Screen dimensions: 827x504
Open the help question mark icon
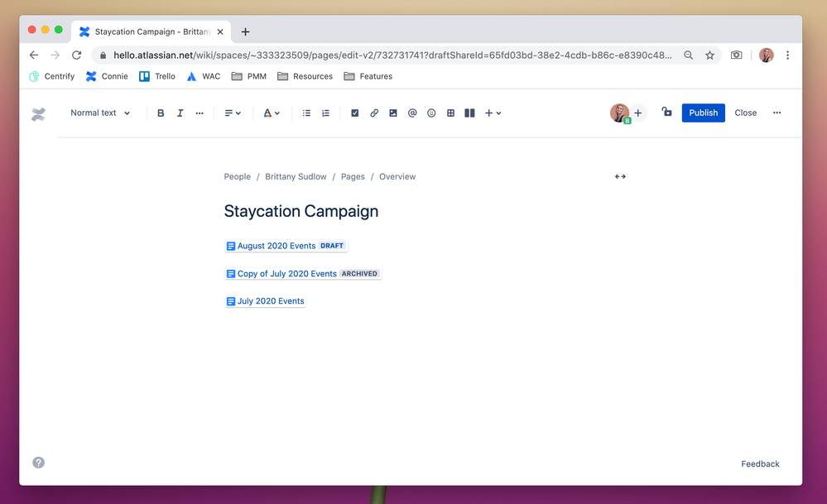38,463
